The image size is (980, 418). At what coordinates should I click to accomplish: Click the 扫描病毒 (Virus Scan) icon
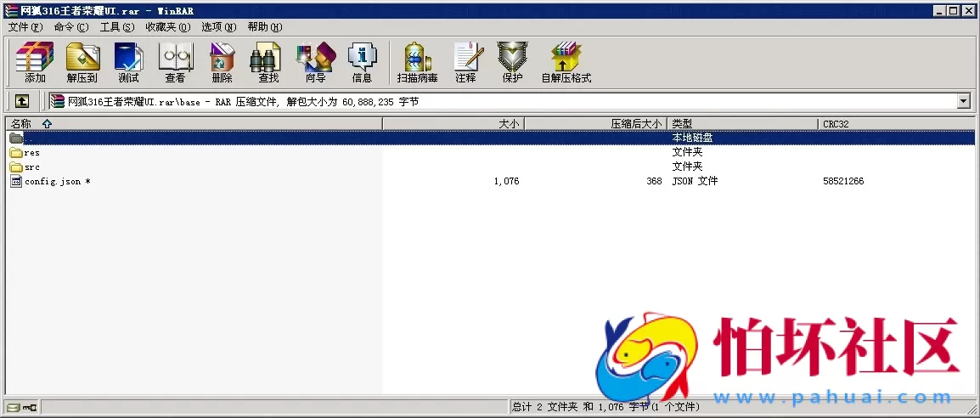click(417, 62)
